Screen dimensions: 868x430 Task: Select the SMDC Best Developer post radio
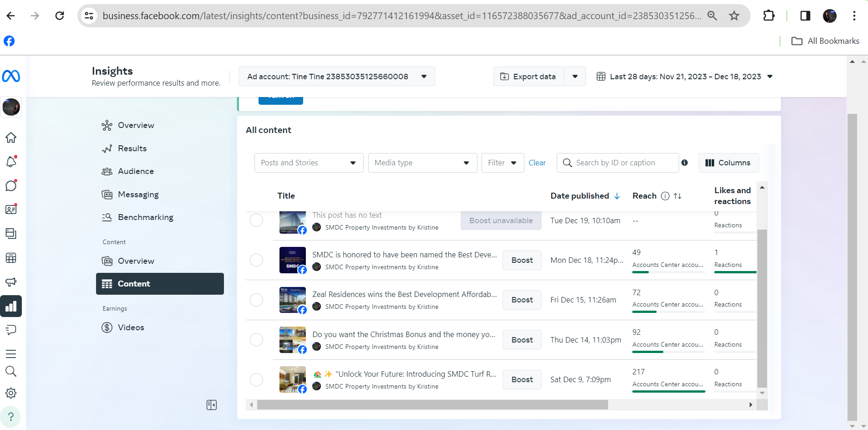tap(257, 260)
